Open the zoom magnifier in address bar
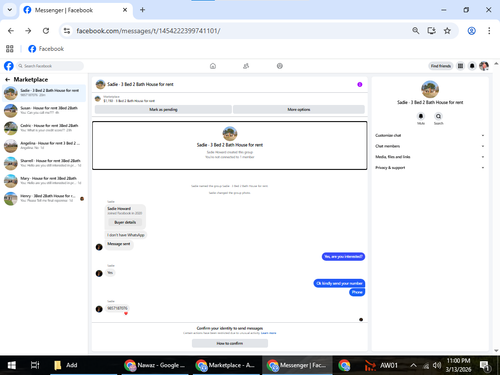 [x=415, y=31]
